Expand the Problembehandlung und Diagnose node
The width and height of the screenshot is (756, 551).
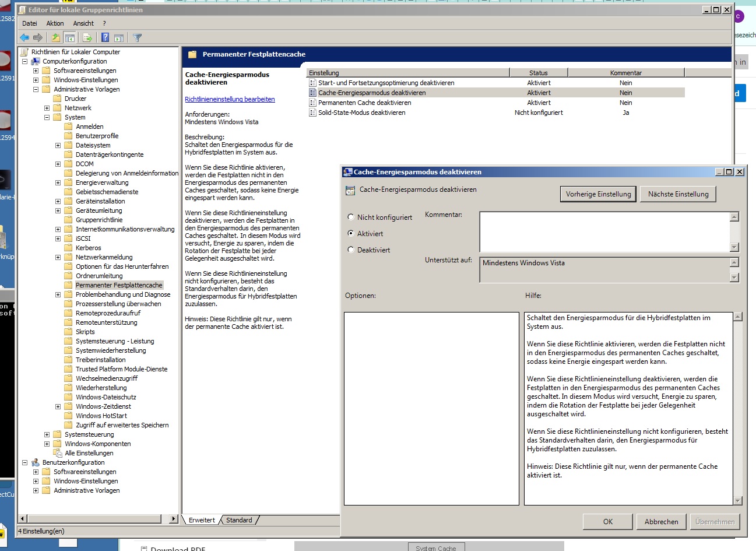click(x=58, y=294)
